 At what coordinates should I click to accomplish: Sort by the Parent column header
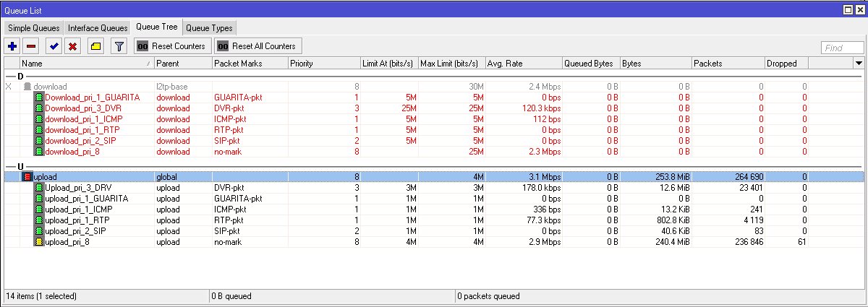pos(183,64)
